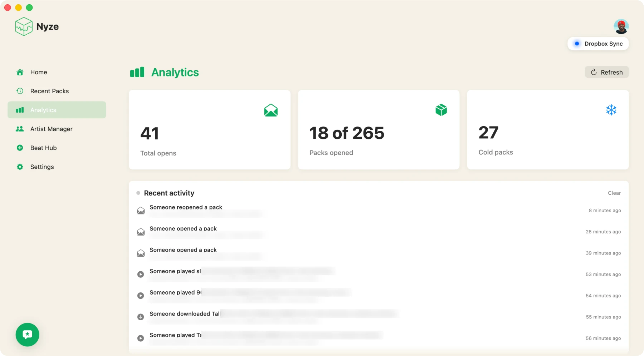Image resolution: width=644 pixels, height=356 pixels.
Task: Open Beat Hub in the sidebar
Action: tap(57, 148)
